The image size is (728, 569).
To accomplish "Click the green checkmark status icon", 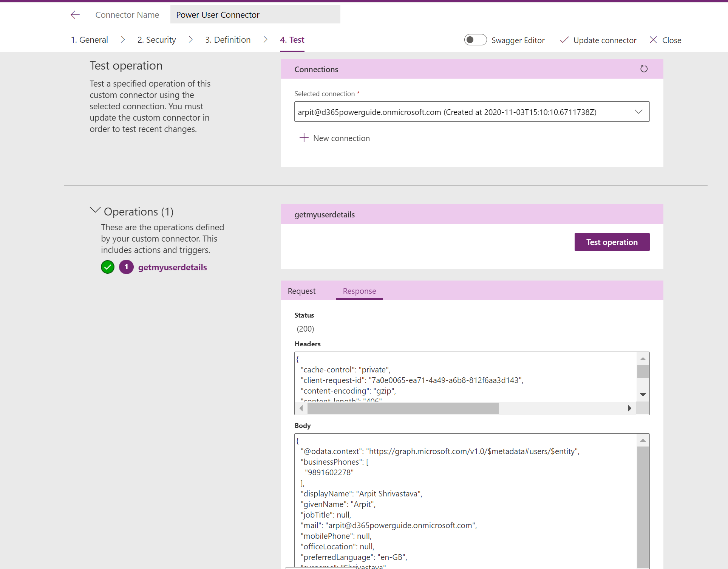I will [108, 267].
